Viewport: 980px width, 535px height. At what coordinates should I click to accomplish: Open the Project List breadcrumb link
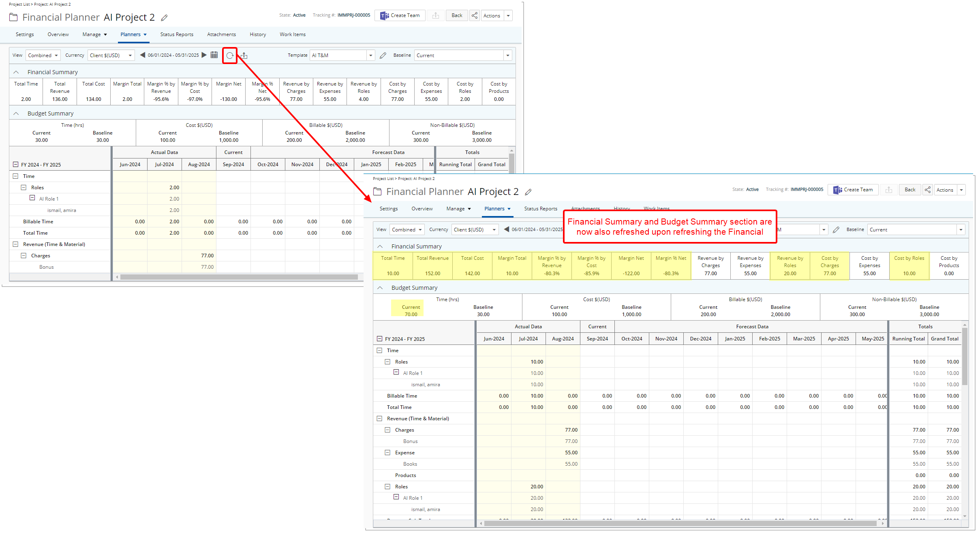[x=19, y=4]
